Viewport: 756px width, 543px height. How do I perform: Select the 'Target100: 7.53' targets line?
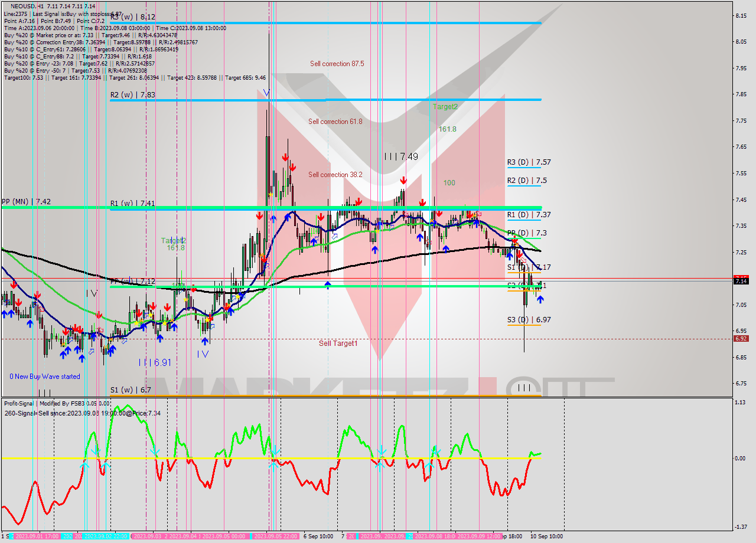[135, 77]
